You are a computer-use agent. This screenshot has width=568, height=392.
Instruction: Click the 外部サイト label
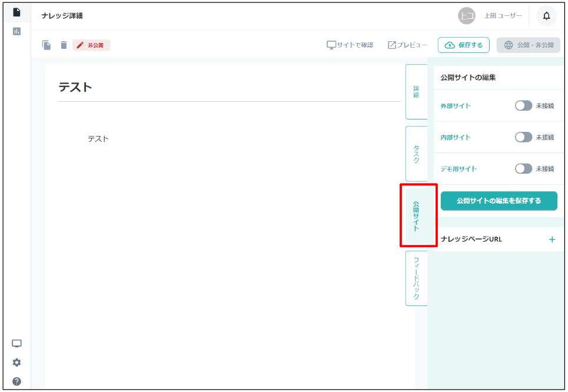[456, 106]
